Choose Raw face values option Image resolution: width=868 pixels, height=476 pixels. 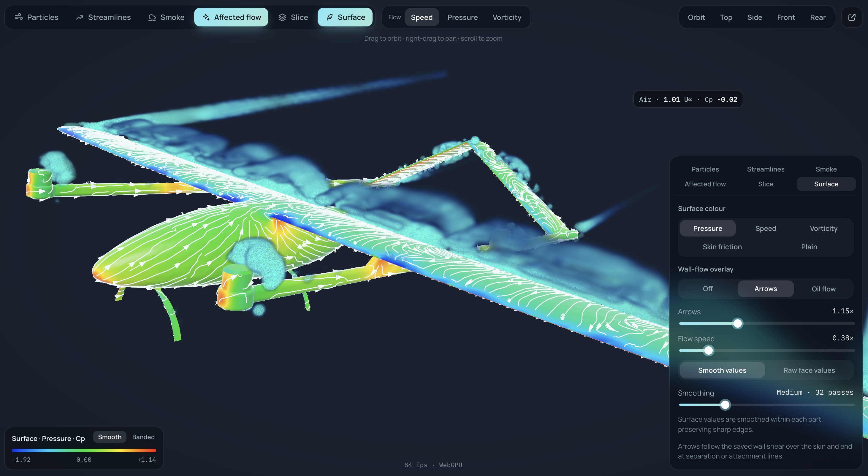click(809, 370)
